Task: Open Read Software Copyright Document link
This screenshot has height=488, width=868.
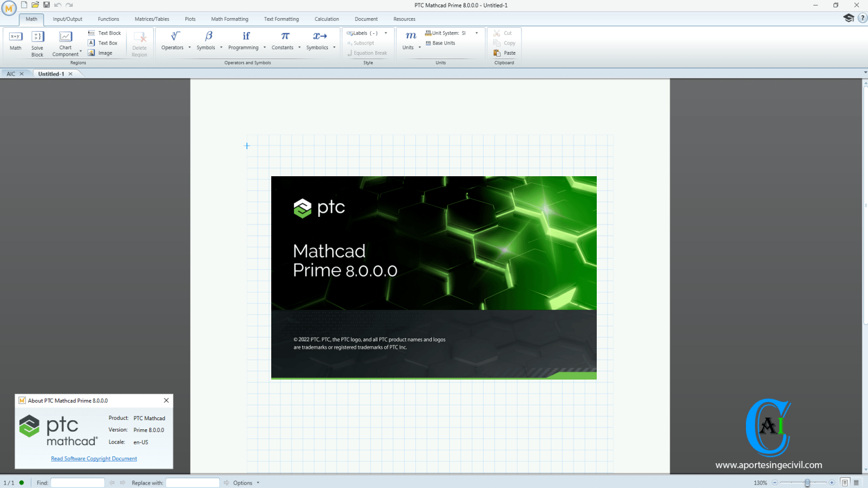Action: (94, 458)
